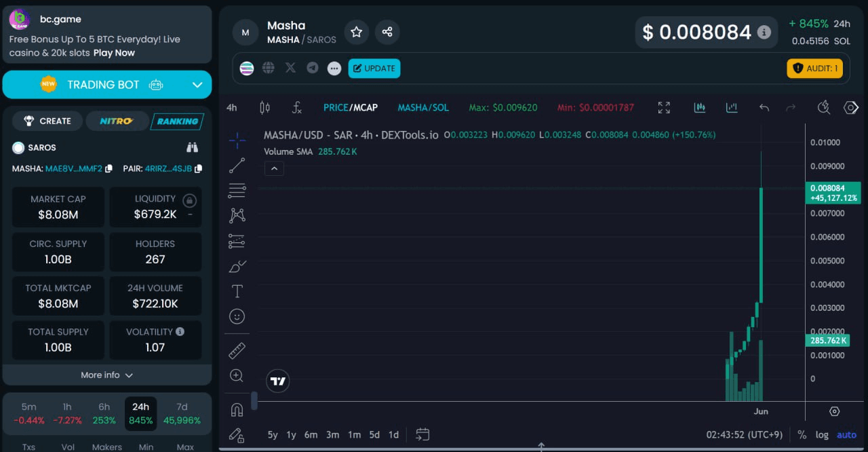Viewport: 868px width, 452px height.
Task: Toggle the second line-chart icon on chart toolbar
Action: [x=732, y=107]
